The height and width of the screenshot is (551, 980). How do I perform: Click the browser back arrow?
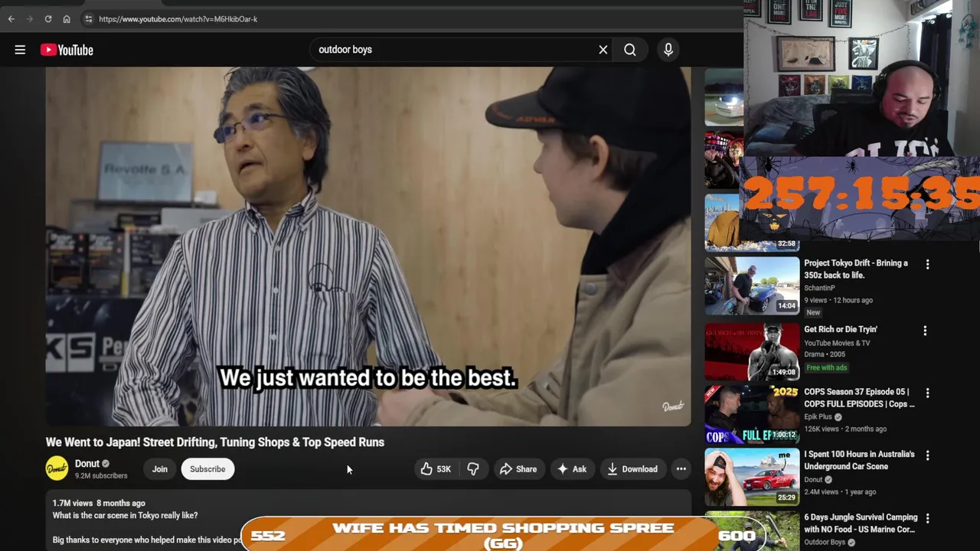[x=11, y=19]
